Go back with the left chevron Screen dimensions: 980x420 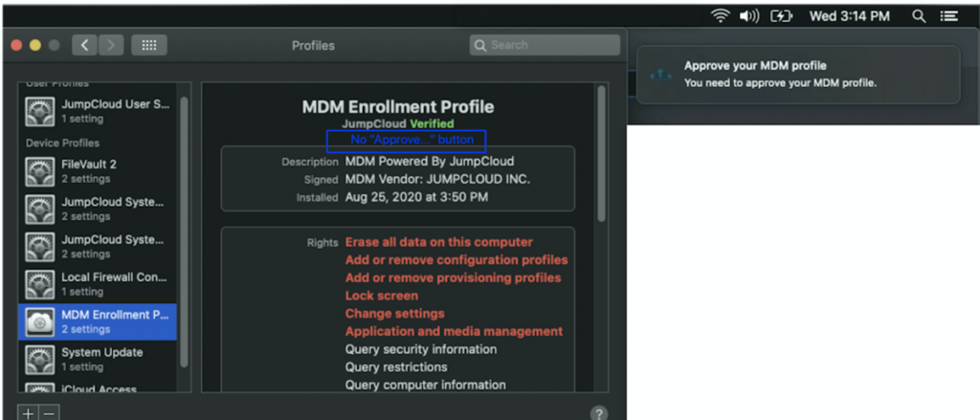(84, 45)
